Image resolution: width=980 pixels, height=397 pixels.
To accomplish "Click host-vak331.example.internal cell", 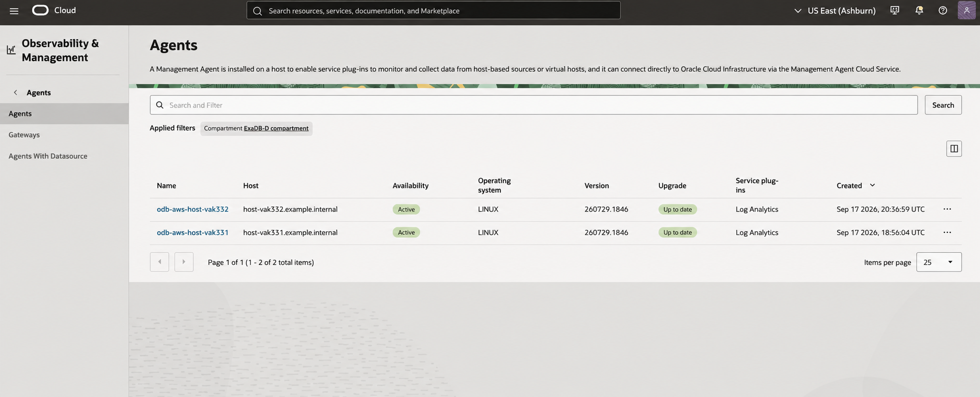I will (290, 232).
